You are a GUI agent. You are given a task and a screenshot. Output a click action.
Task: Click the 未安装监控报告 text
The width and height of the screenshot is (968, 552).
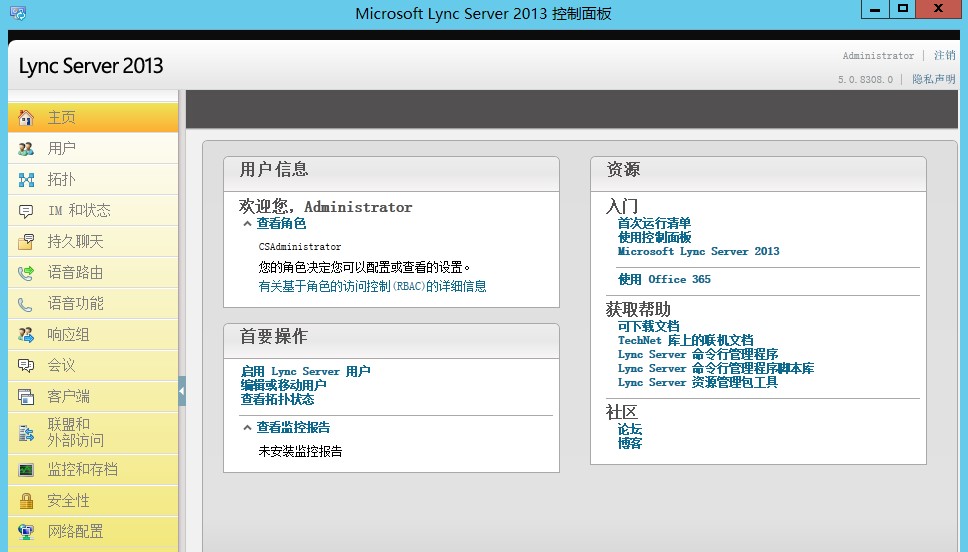tap(300, 451)
